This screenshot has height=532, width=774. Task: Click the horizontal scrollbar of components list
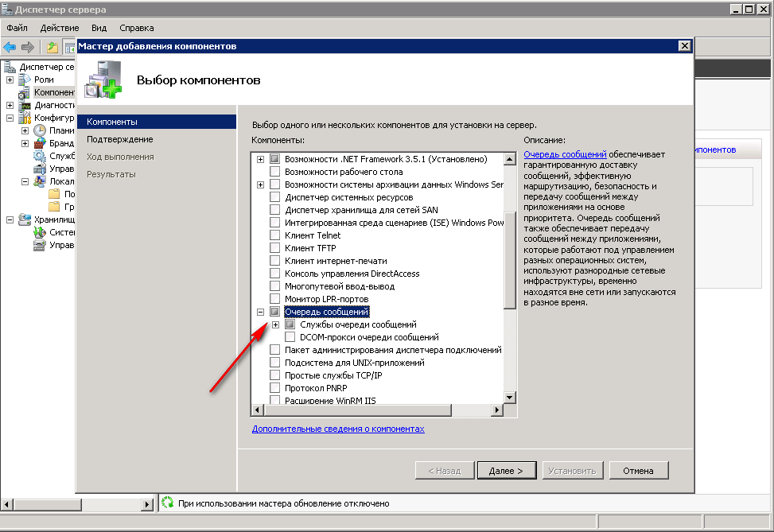pyautogui.click(x=374, y=410)
